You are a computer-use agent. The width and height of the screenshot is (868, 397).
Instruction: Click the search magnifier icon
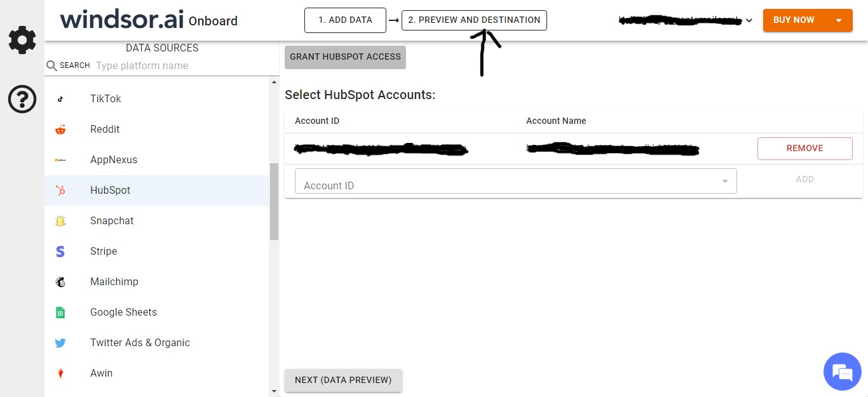(x=52, y=65)
